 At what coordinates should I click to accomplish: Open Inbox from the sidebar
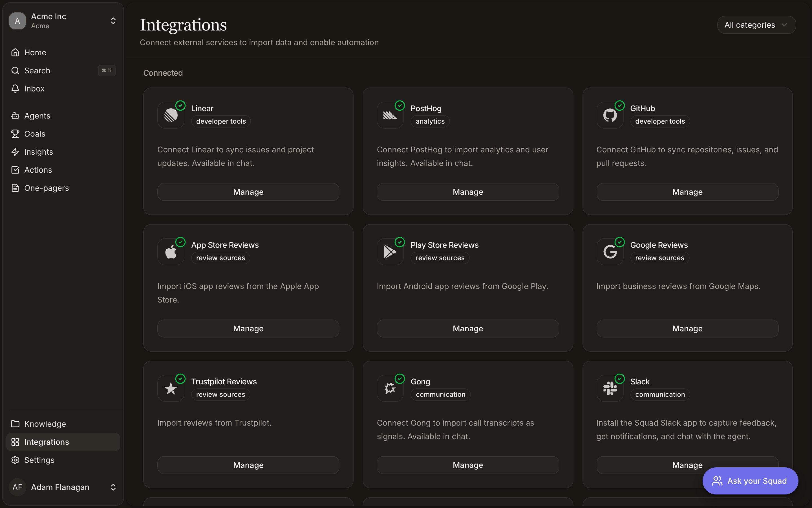point(63,88)
